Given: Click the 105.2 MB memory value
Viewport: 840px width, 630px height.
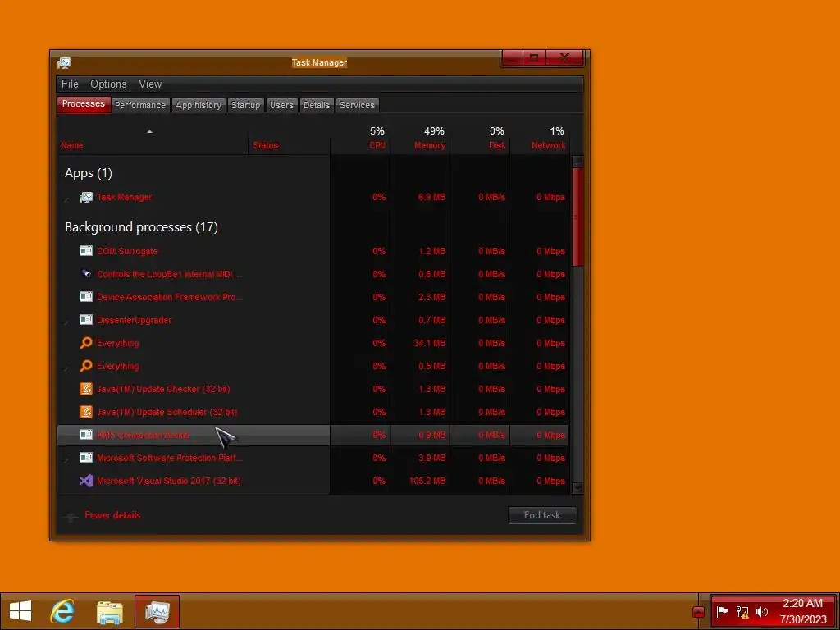Looking at the screenshot, I should click(427, 481).
